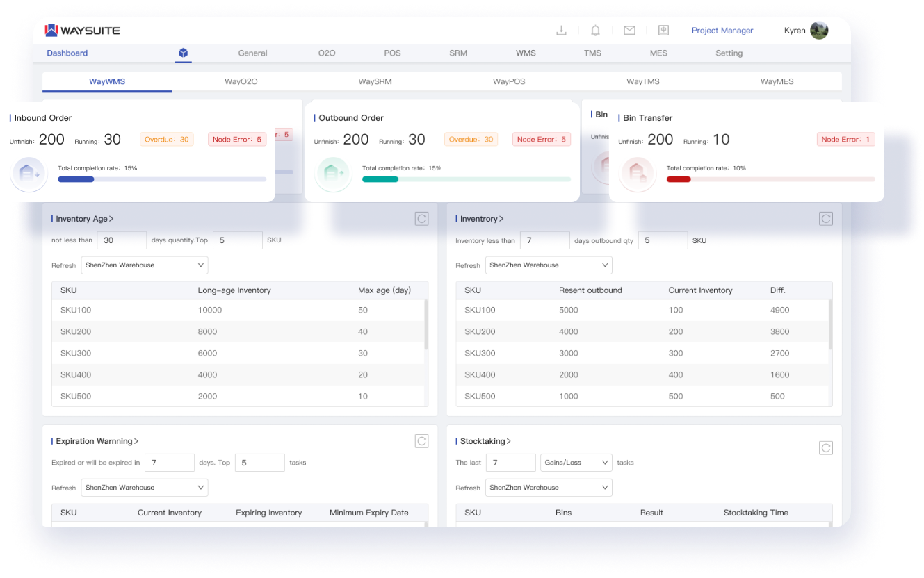Expand the Stocktaking section chevron
Image resolution: width=924 pixels, height=578 pixels.
click(509, 441)
